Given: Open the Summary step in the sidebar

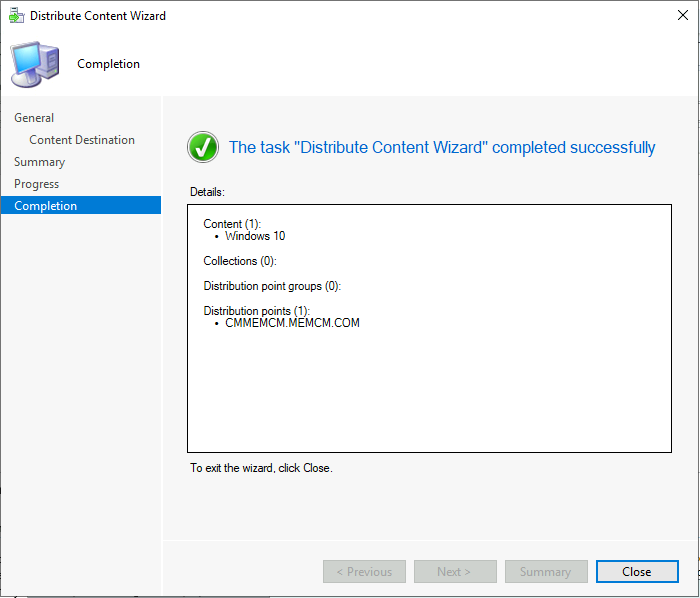Looking at the screenshot, I should 39,162.
